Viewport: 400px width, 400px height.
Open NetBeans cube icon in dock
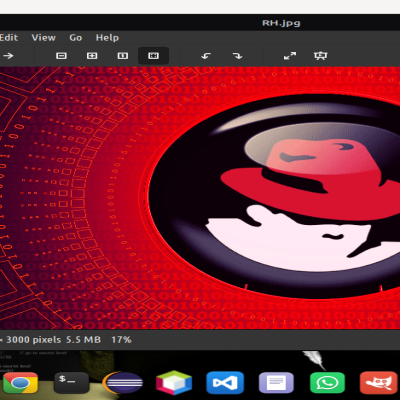[174, 383]
